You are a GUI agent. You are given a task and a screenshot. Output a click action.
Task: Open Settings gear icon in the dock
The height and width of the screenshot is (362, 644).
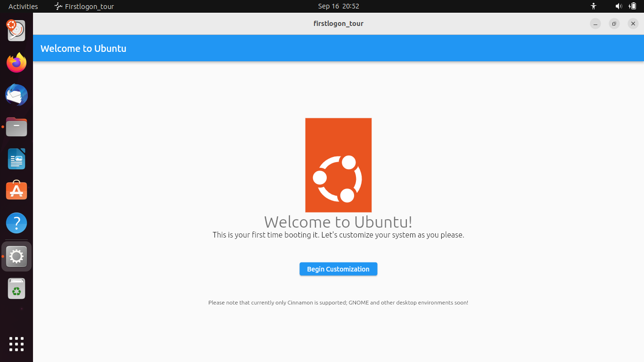tap(17, 256)
